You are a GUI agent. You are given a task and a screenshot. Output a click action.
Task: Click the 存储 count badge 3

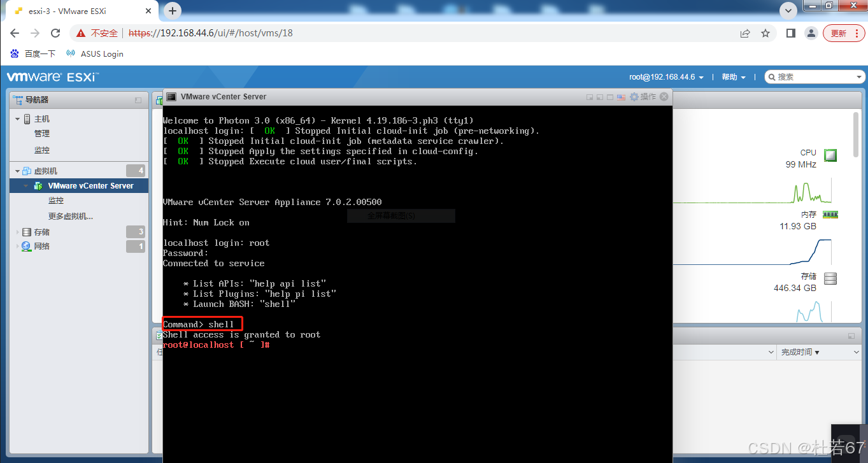point(136,232)
